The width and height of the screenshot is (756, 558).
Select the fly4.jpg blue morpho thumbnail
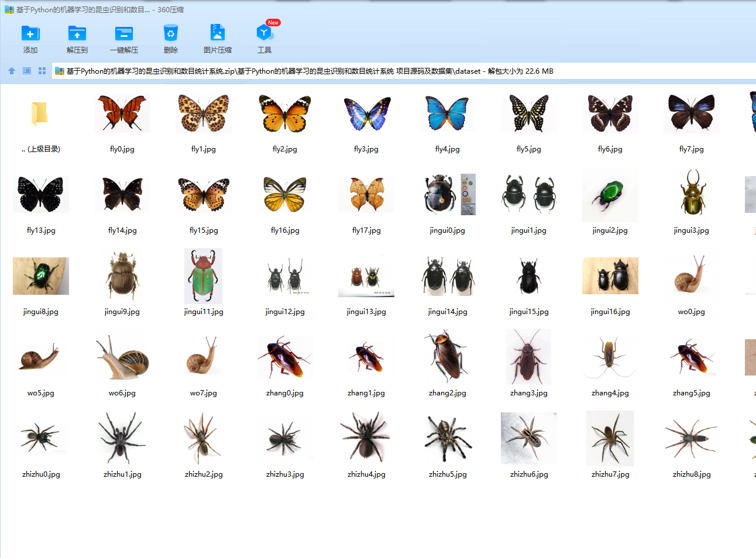click(448, 113)
